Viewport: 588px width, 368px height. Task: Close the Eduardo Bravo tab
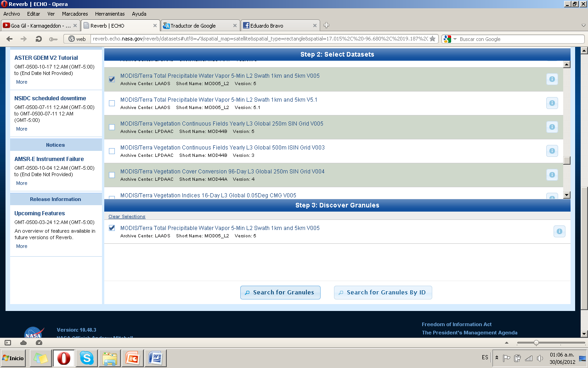tap(315, 26)
